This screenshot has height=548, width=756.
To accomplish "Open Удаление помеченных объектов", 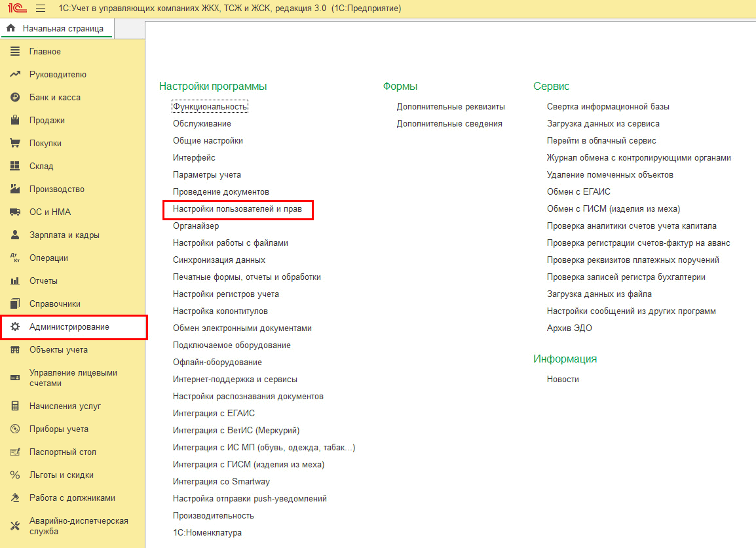I will (610, 174).
